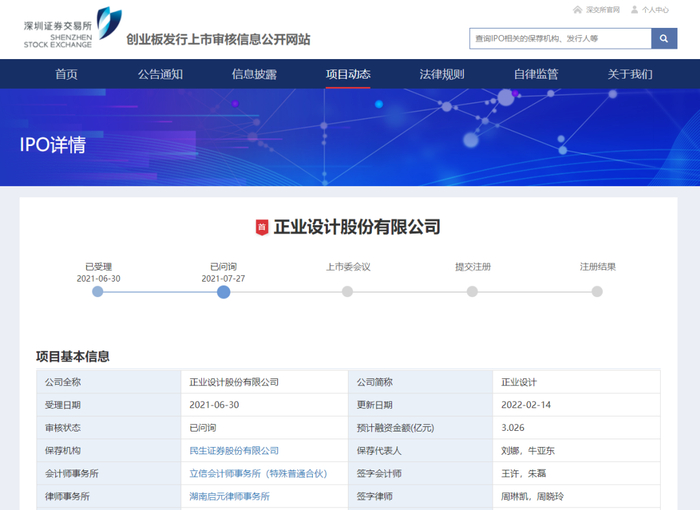Click the 保荐代表人 row label

(x=379, y=451)
